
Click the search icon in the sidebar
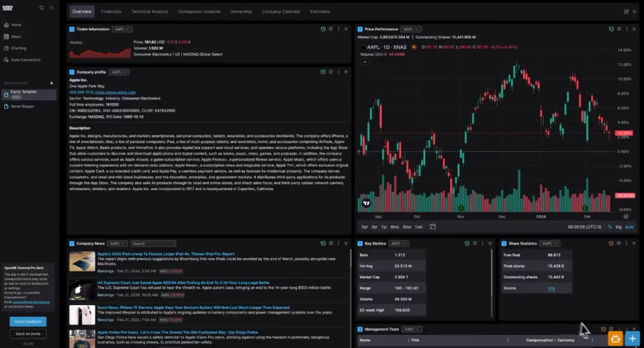pyautogui.click(x=41, y=8)
